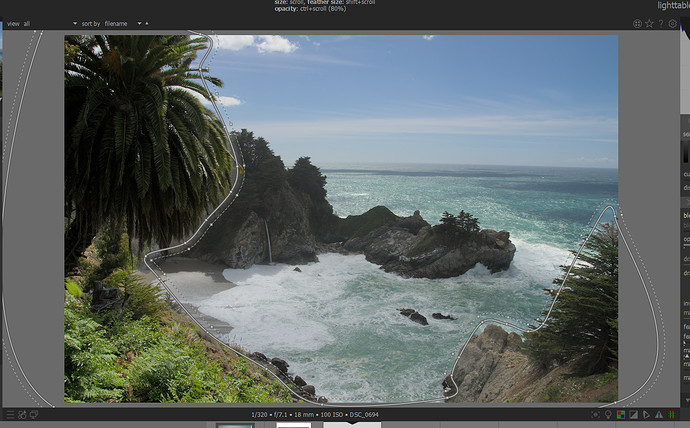Click the waterfall in the photo
This screenshot has width=690, height=428.
pyautogui.click(x=268, y=241)
